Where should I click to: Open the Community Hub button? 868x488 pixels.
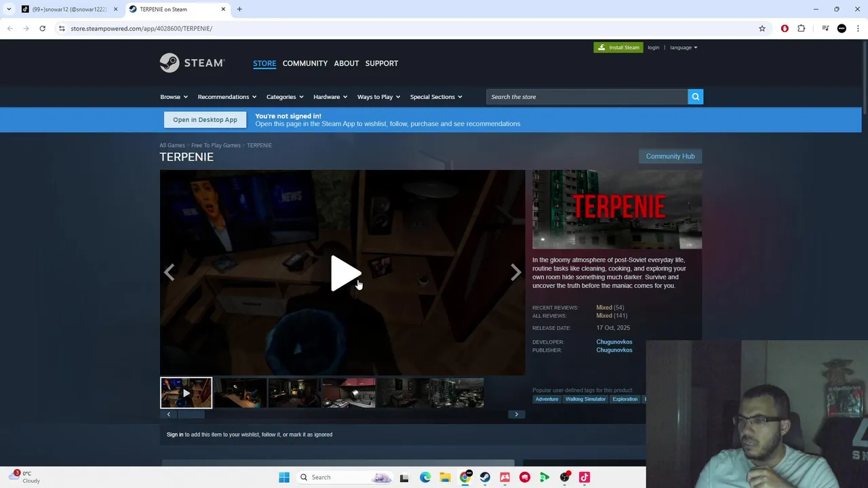click(x=670, y=156)
